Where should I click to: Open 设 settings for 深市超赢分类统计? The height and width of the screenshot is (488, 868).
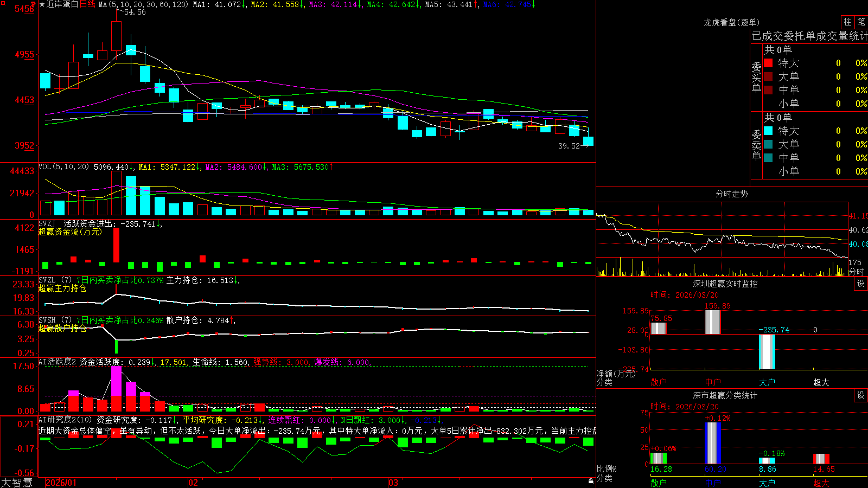[x=861, y=395]
